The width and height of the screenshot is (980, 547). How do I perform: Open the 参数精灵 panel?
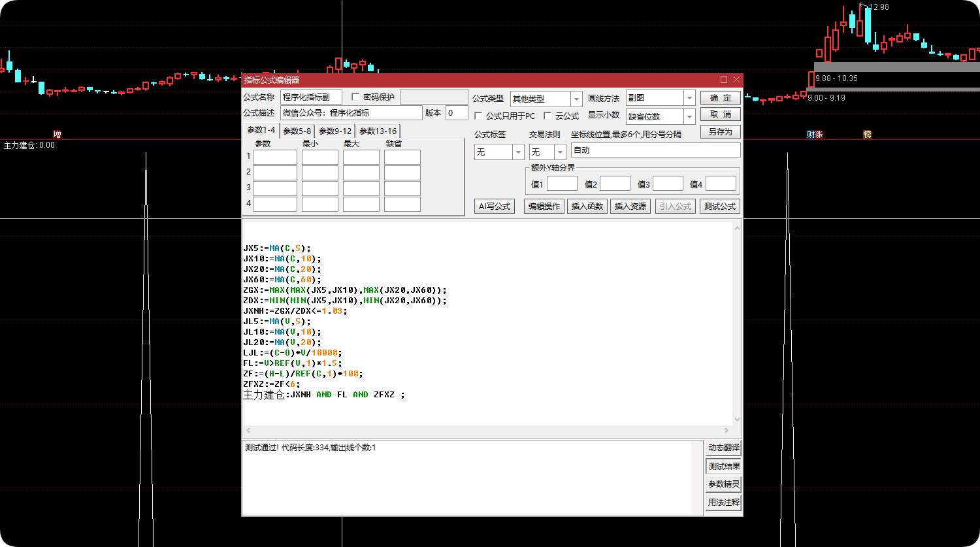[x=723, y=484]
